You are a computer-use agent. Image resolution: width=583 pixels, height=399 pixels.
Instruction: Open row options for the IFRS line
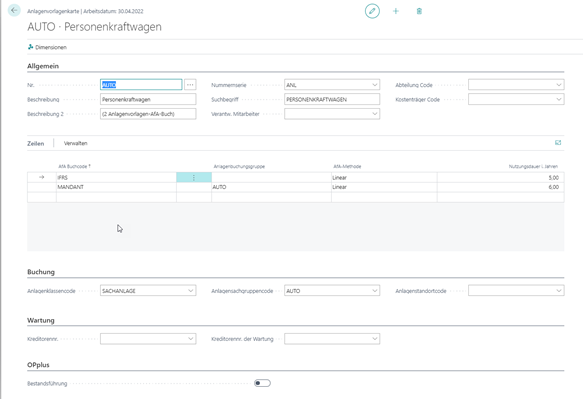(194, 177)
